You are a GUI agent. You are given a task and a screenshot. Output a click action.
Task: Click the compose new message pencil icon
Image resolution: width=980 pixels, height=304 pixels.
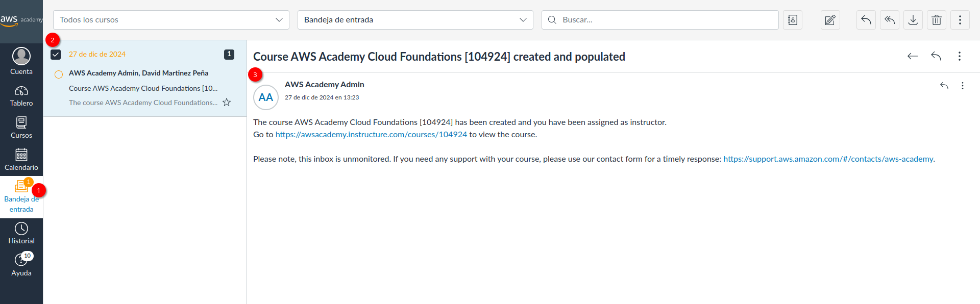tap(830, 20)
